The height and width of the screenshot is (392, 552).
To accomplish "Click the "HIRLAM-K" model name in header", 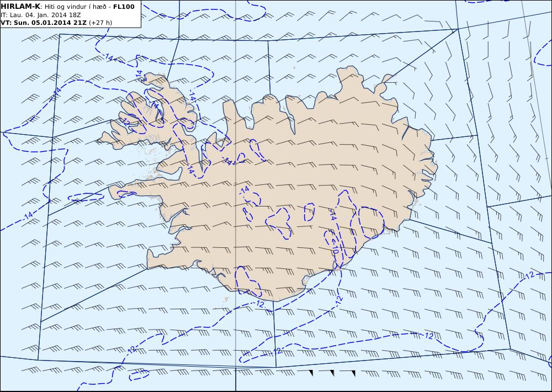I will tap(21, 7).
